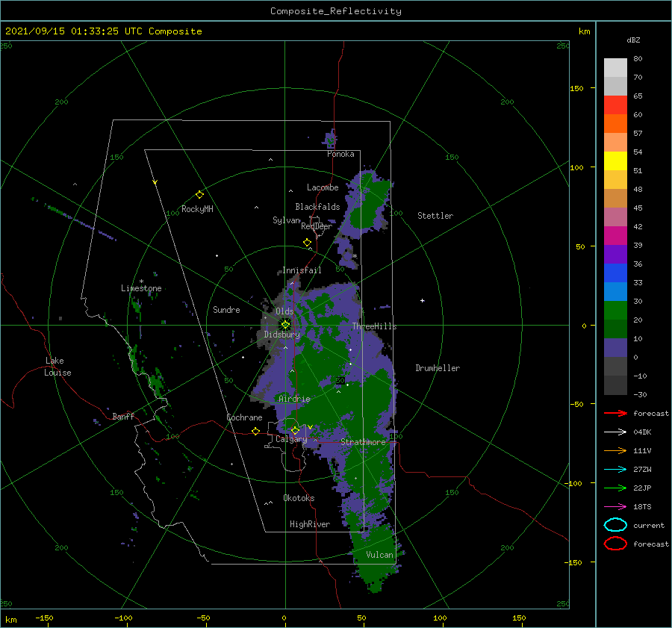Select the yellow 51-54 dBZ color swatch
This screenshot has height=628, width=672.
click(615, 161)
